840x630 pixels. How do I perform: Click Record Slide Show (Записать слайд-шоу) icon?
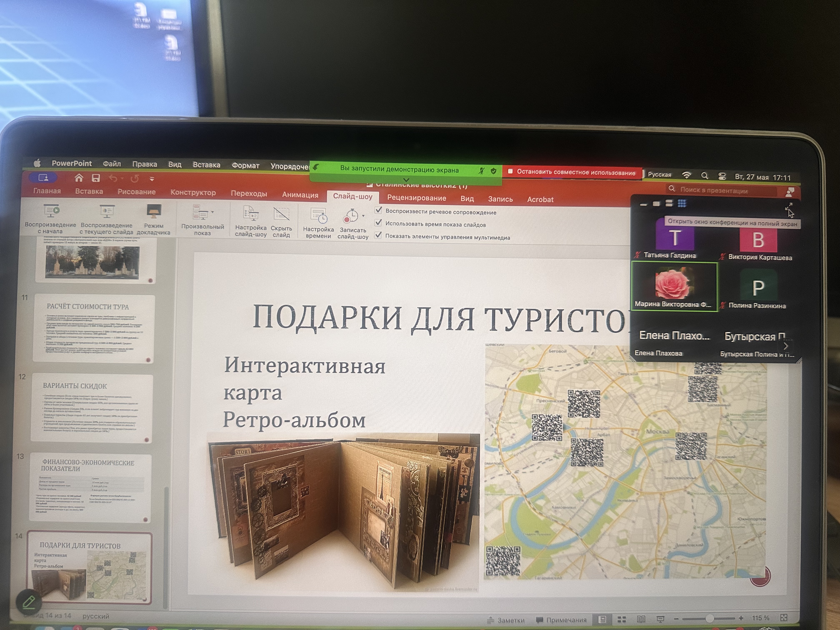click(350, 216)
